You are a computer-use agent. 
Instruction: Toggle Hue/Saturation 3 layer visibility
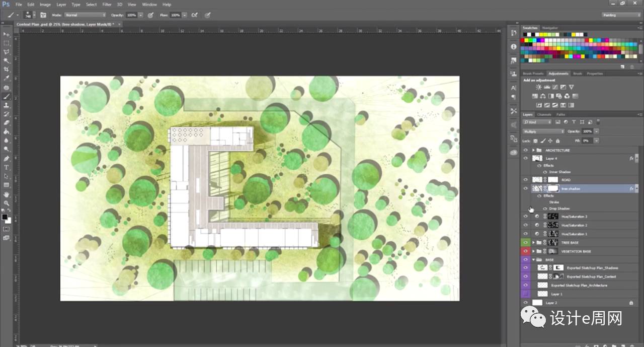pos(526,217)
